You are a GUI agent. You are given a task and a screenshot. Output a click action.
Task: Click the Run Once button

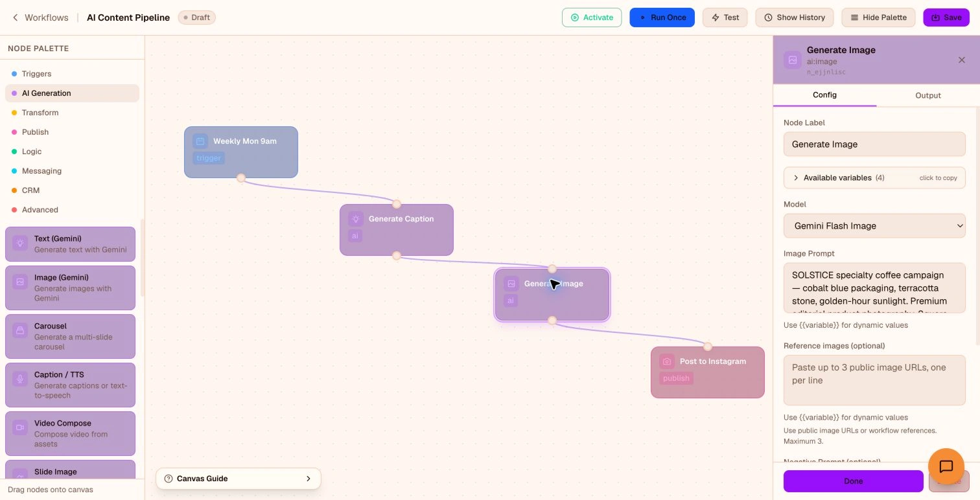click(662, 17)
